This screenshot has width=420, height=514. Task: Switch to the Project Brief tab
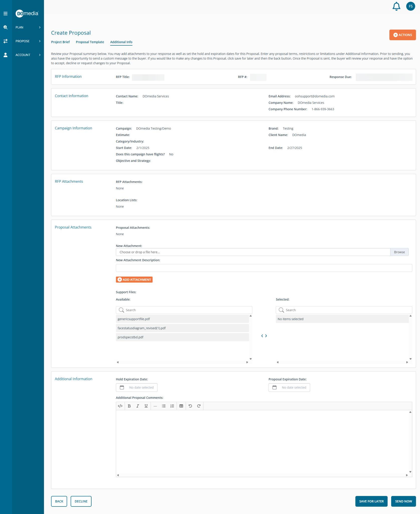click(60, 42)
